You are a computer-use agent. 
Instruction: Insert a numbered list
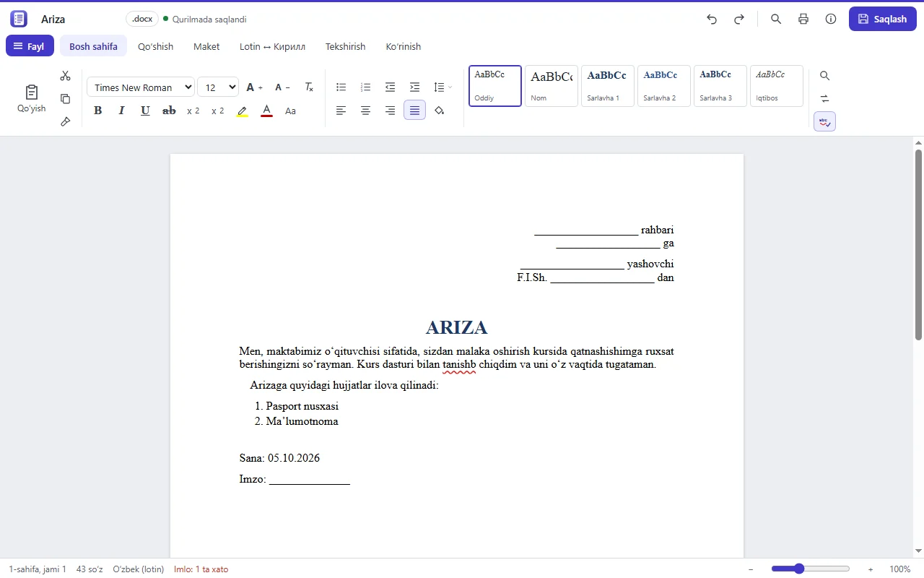366,87
